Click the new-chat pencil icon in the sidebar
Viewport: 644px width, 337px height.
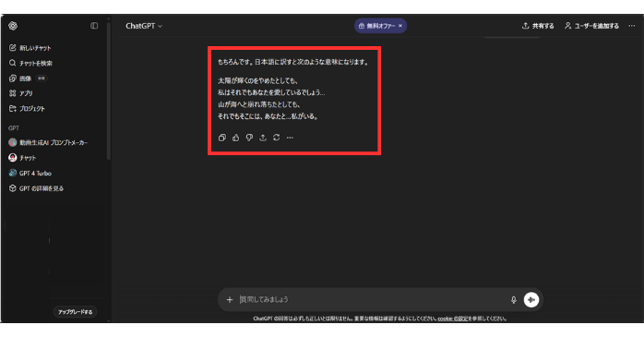tap(12, 48)
